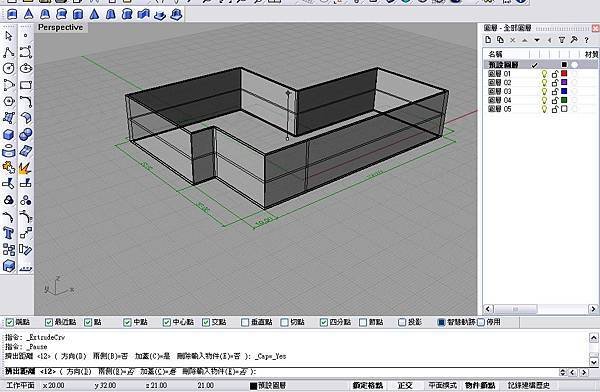Image resolution: width=600 pixels, height=392 pixels.
Task: Select the circle drawing tool
Action: point(8,69)
